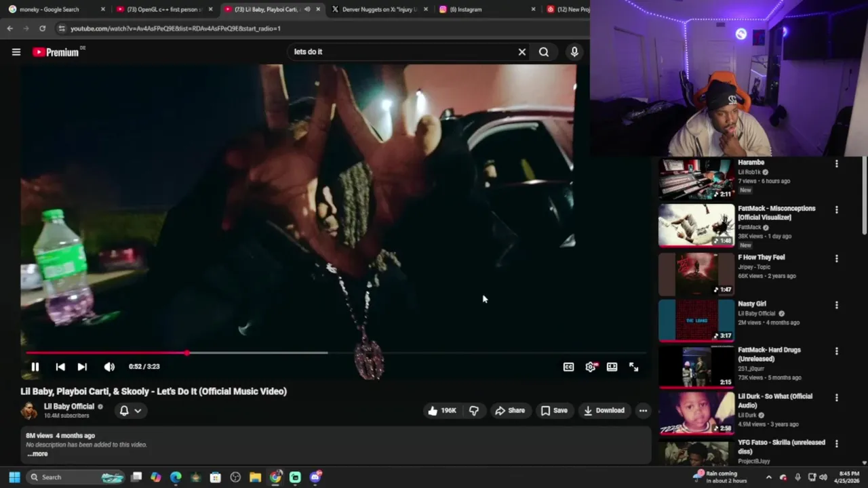The height and width of the screenshot is (488, 868).
Task: Open options menu for F How They Feel
Action: point(836,258)
